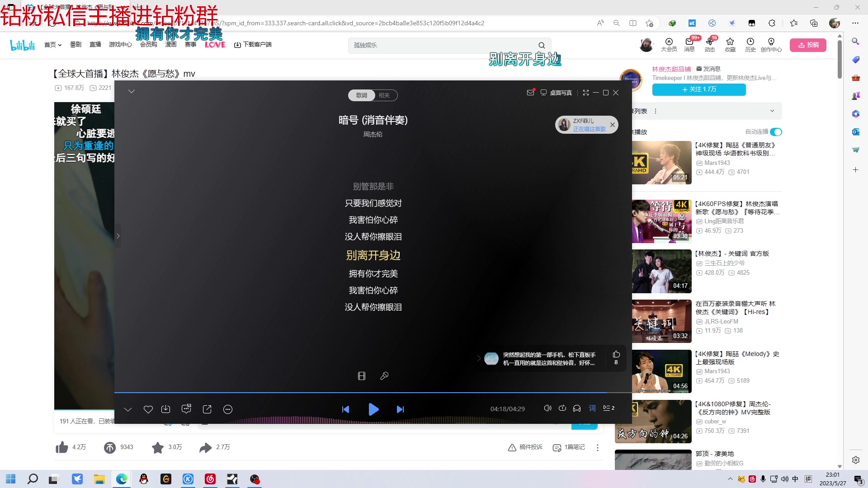Collapse the player using the top-left chevron
This screenshot has height=488, width=868.
tap(131, 91)
